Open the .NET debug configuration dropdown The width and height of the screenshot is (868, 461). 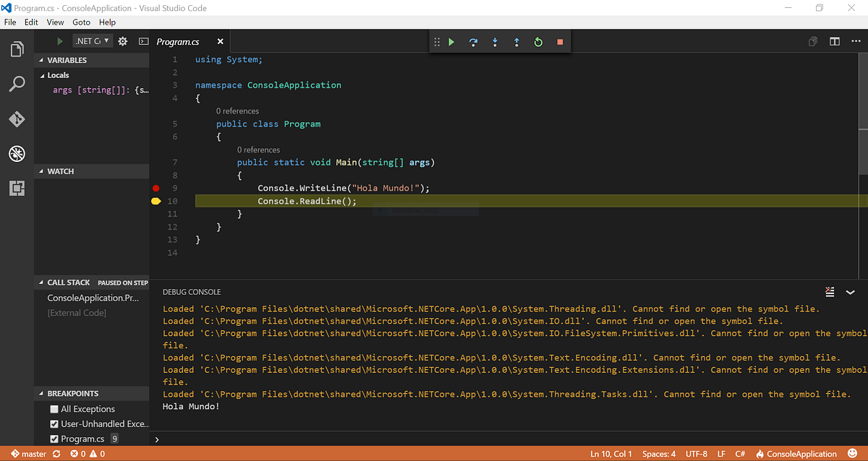pyautogui.click(x=92, y=41)
